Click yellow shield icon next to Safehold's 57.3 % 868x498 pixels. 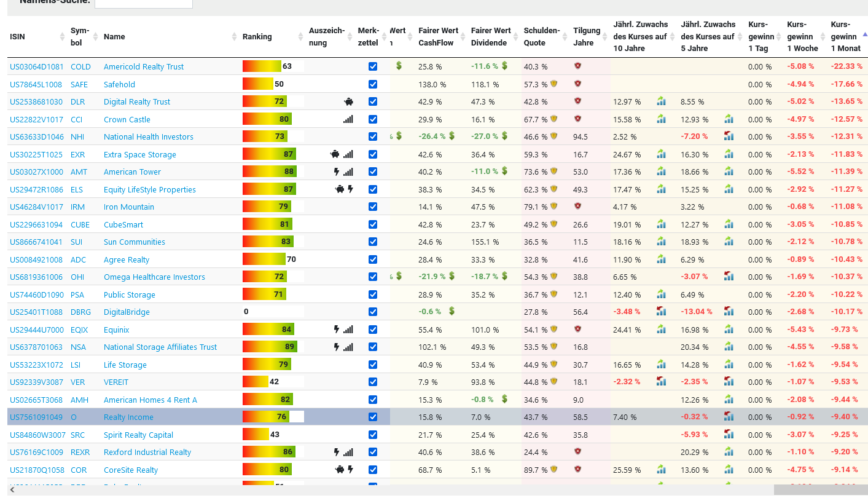click(553, 84)
